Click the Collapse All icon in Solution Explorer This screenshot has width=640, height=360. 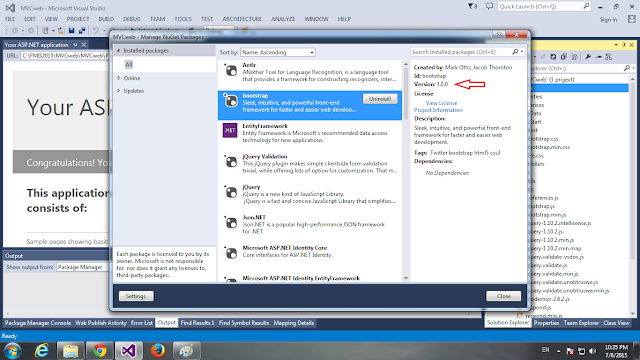[x=564, y=57]
